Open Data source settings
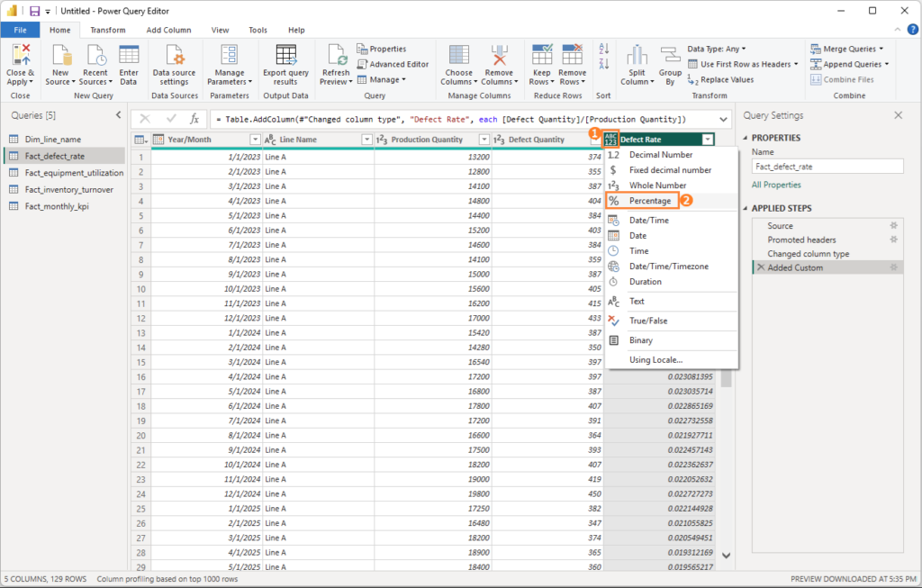This screenshot has height=588, width=922. tap(174, 65)
